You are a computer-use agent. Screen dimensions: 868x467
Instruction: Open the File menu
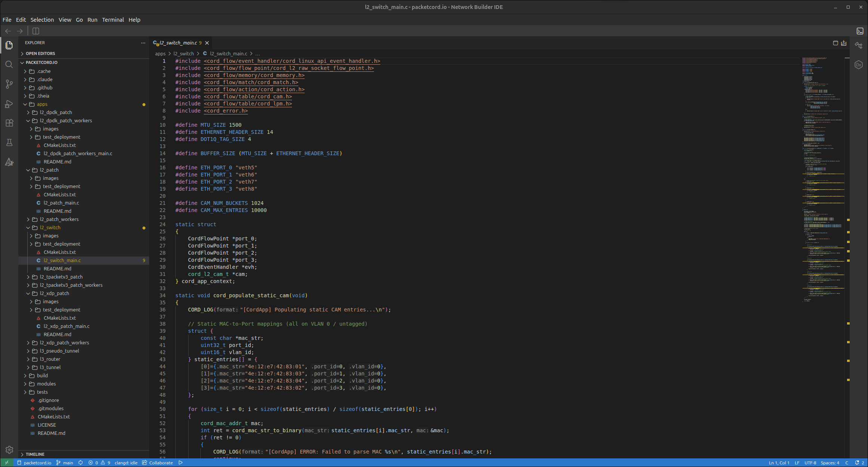pos(7,20)
